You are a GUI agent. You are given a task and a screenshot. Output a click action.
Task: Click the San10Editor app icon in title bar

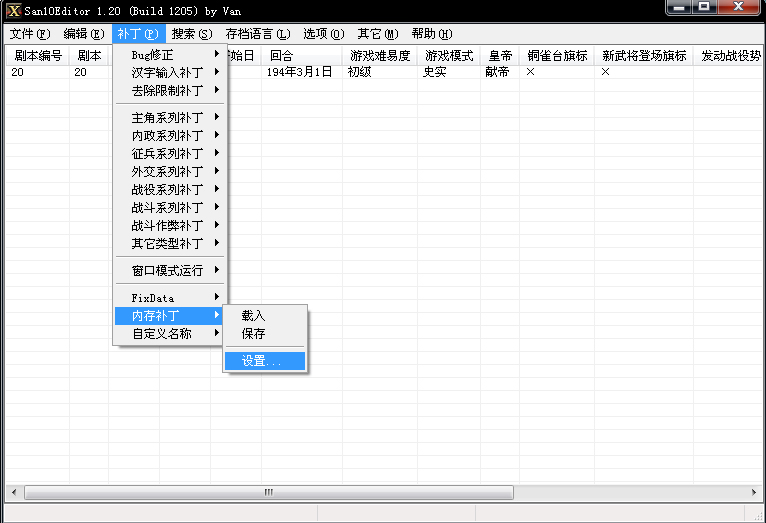pyautogui.click(x=13, y=10)
